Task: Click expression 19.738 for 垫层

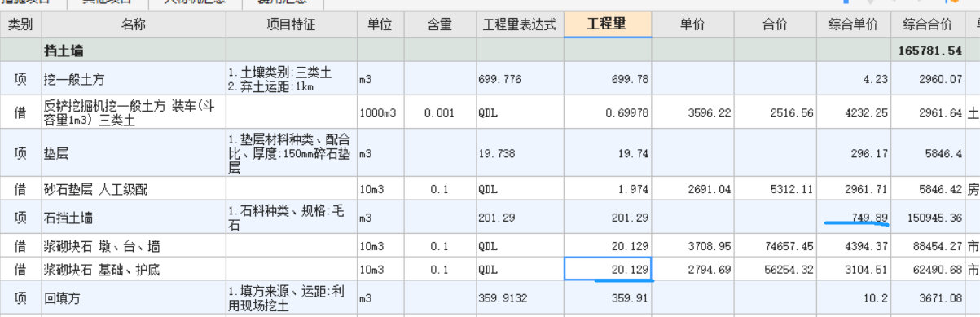Action: tap(496, 152)
